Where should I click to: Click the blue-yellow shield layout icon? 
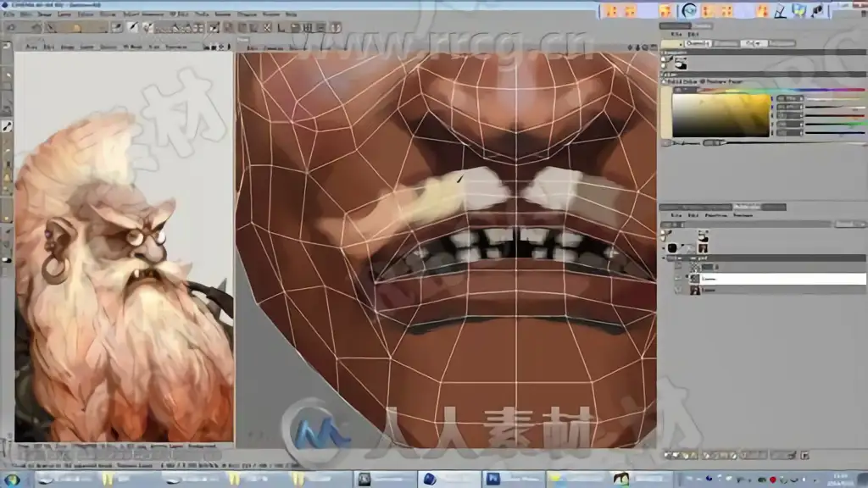click(799, 10)
